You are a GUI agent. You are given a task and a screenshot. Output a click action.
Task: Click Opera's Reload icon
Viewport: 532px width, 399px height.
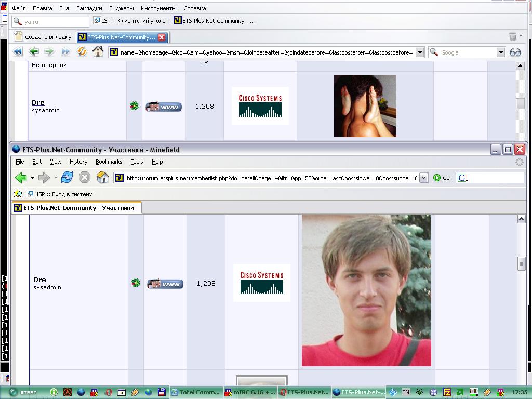coord(82,51)
